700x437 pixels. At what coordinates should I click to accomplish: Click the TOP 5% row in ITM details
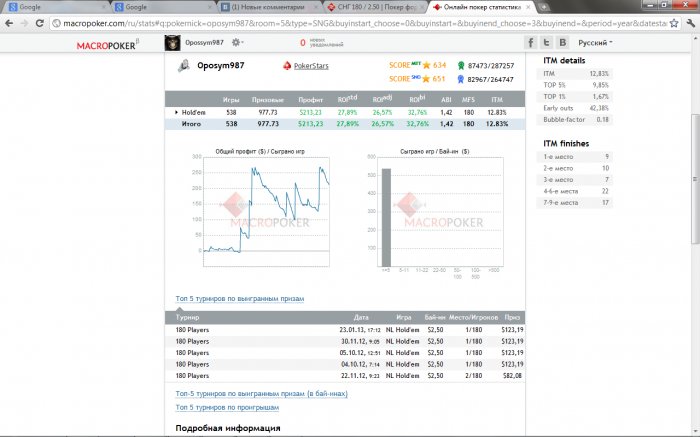[575, 85]
